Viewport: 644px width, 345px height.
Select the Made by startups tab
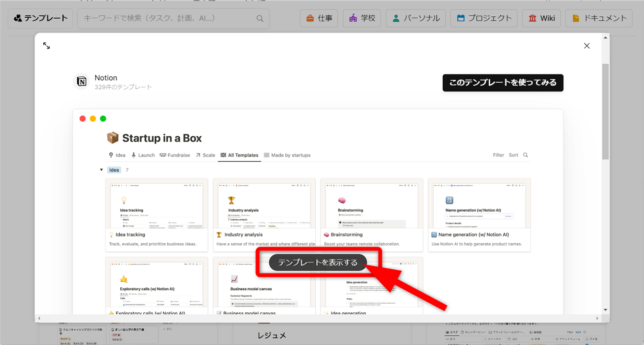(x=287, y=155)
